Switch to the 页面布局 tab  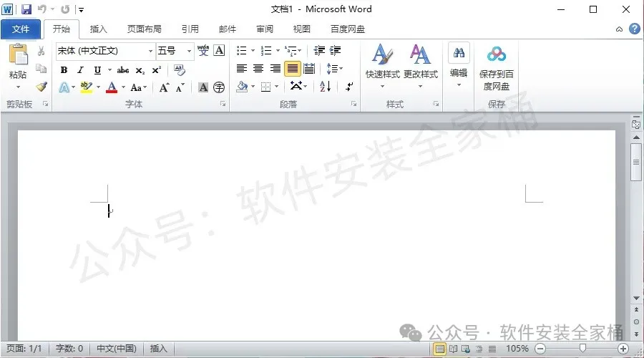(x=144, y=29)
